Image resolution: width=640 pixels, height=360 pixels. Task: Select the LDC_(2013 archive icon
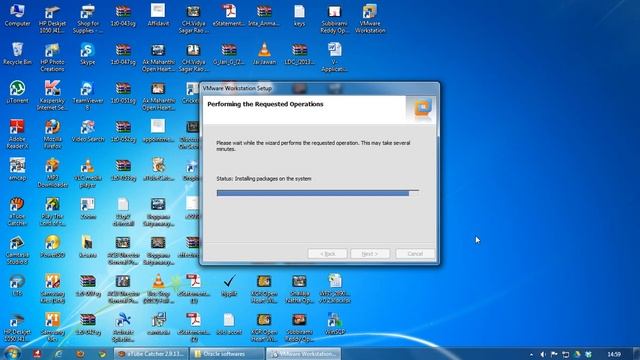click(299, 54)
